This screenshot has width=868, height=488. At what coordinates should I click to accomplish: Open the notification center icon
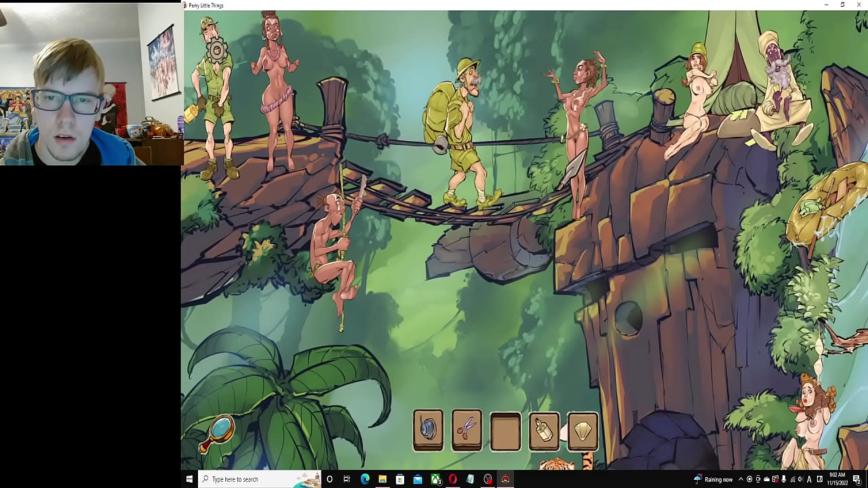857,479
